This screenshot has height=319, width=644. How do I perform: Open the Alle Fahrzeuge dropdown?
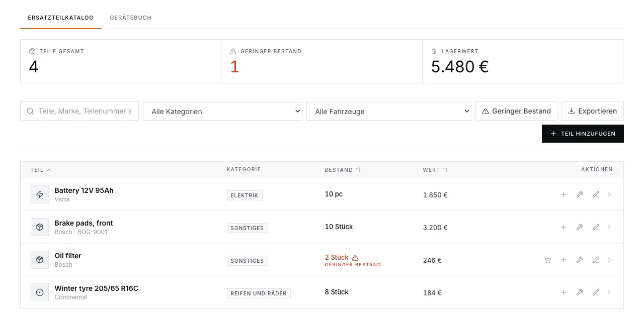coord(389,112)
